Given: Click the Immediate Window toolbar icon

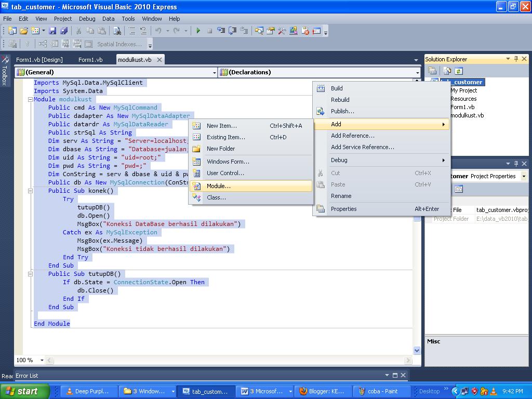Looking at the screenshot, I should click(x=316, y=31).
